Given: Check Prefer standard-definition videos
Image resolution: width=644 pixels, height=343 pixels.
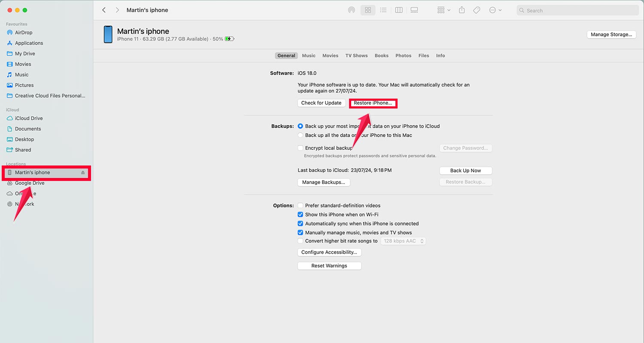Looking at the screenshot, I should click(x=300, y=205).
